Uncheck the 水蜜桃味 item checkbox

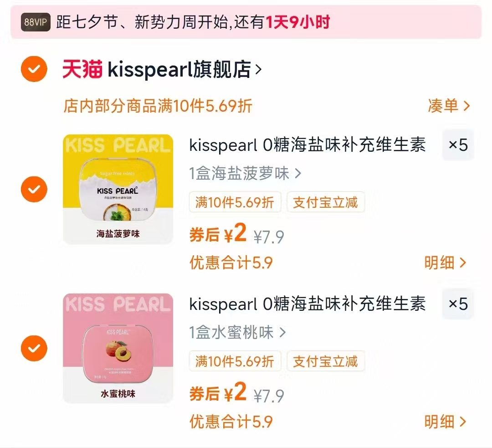point(34,348)
